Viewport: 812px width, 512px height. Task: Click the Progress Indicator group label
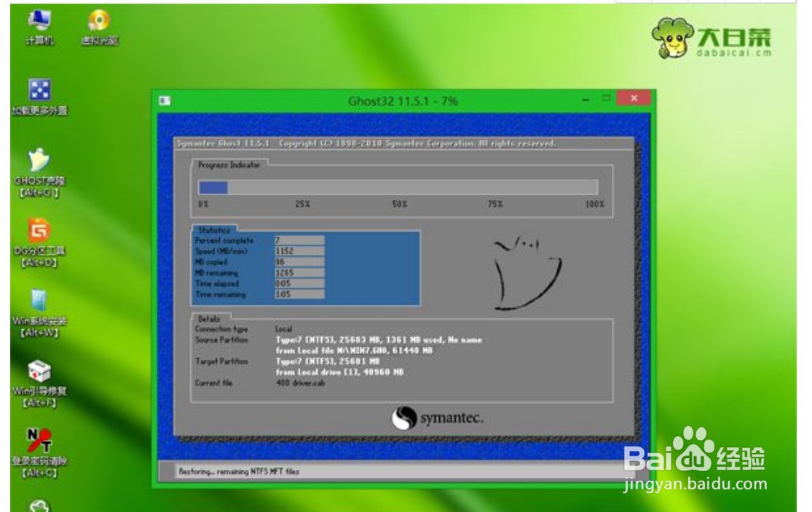tap(229, 165)
